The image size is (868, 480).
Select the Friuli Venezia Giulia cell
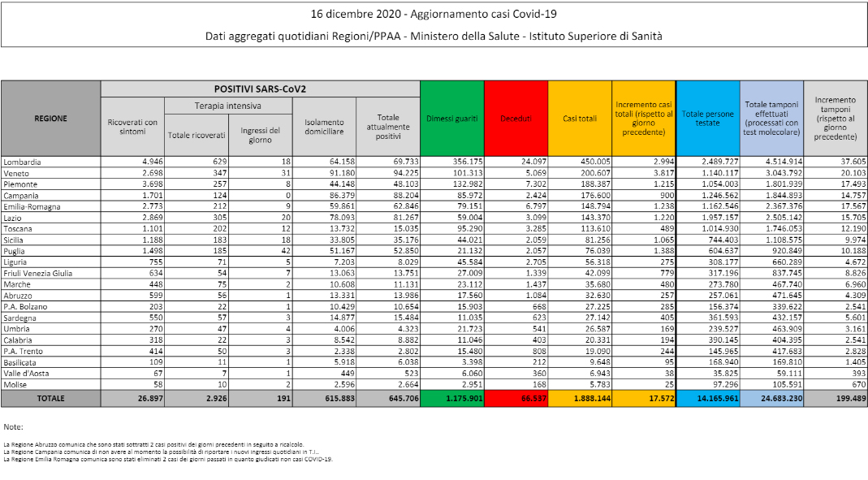(x=51, y=273)
